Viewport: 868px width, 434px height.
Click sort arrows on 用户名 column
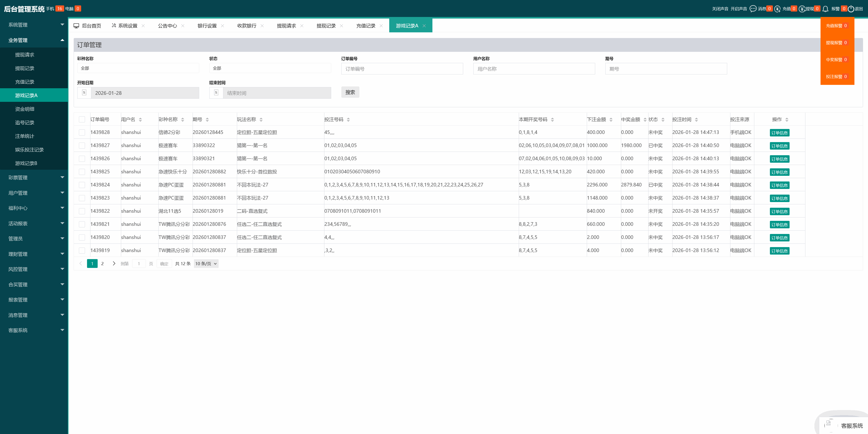coord(140,120)
